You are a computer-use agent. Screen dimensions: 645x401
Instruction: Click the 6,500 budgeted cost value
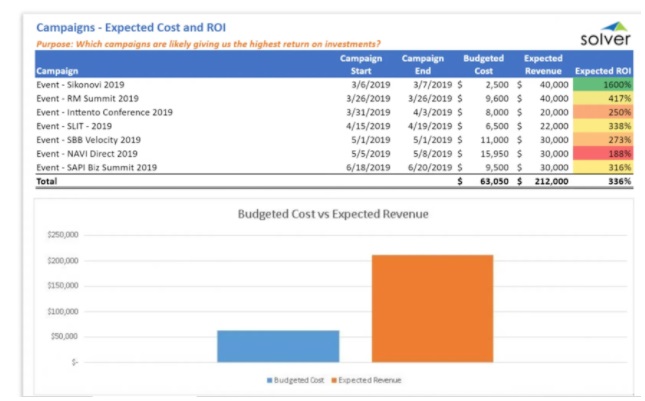click(497, 126)
